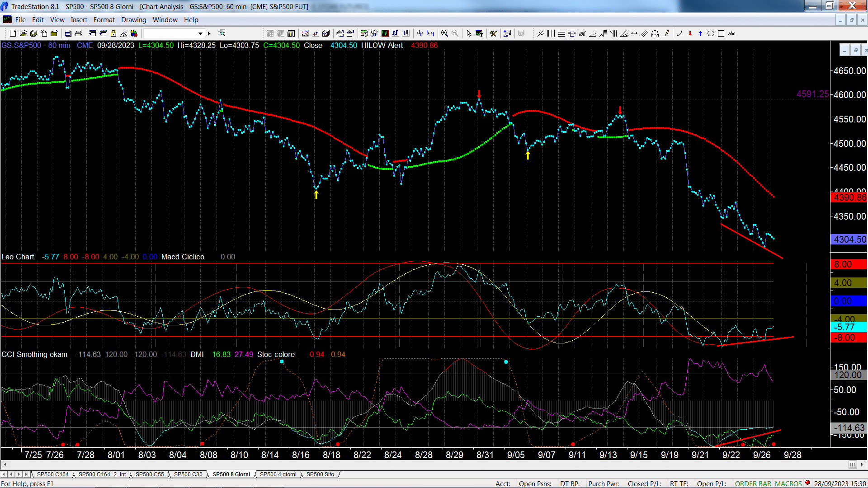This screenshot has width=868, height=488.
Task: Open the Help menu
Action: [191, 20]
